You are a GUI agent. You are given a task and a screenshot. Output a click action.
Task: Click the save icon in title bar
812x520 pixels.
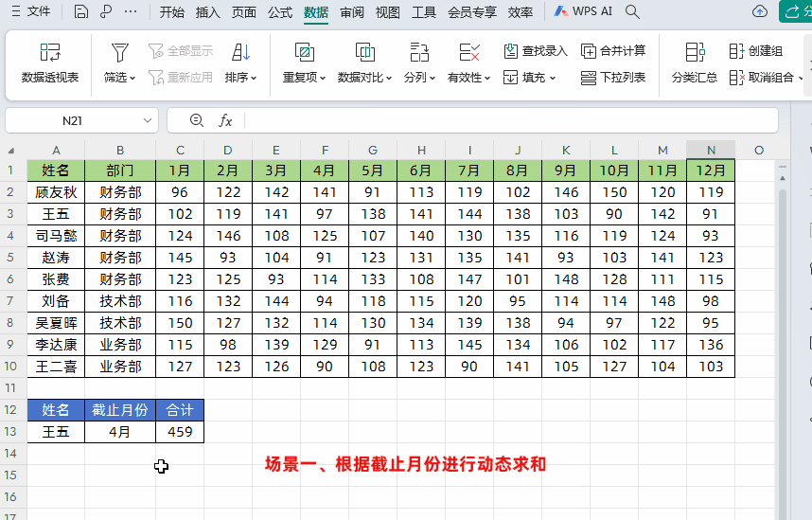click(80, 11)
